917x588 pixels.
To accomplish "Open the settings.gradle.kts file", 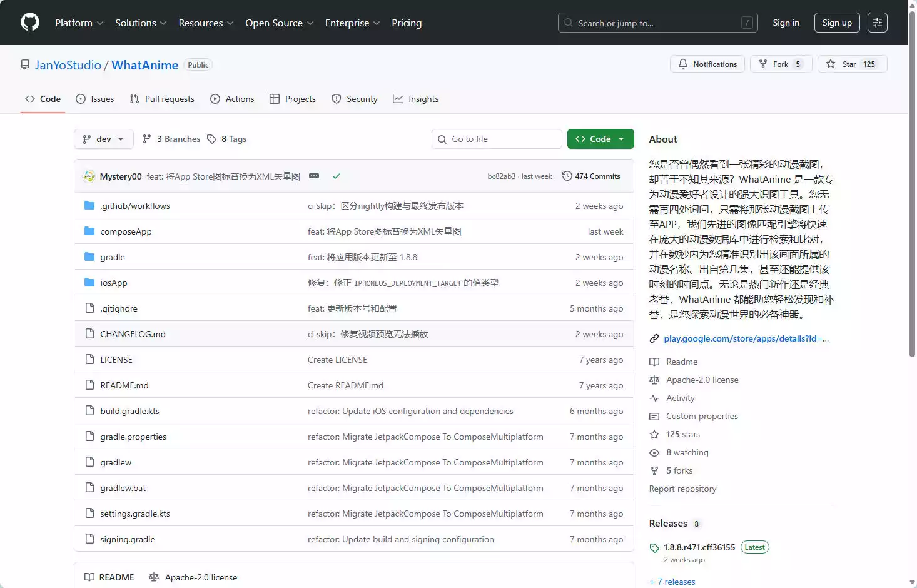I will click(x=135, y=514).
